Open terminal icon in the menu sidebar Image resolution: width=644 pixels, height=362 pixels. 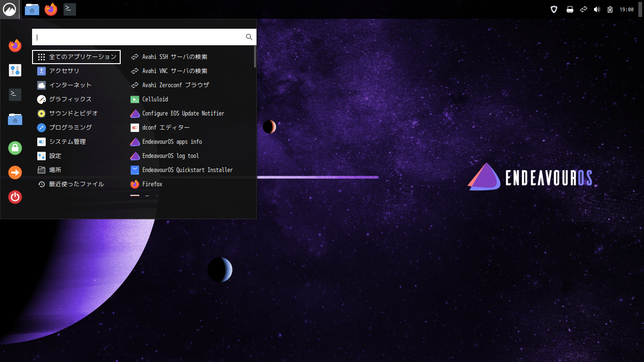coord(15,94)
